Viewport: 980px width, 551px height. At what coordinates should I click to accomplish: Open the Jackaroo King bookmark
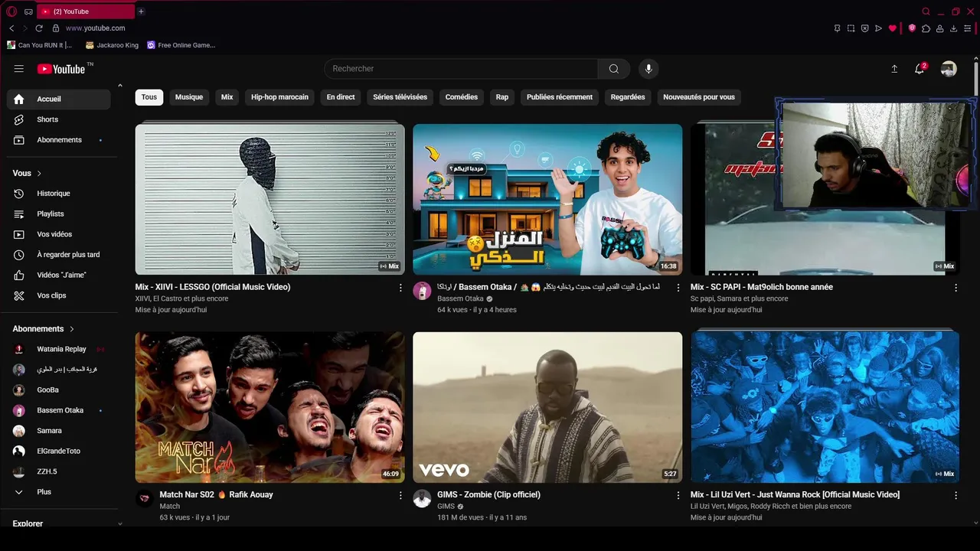(x=112, y=45)
